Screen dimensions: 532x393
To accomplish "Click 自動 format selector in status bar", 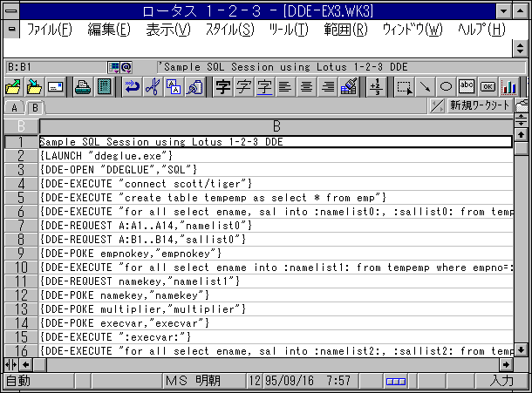I will pos(39,381).
